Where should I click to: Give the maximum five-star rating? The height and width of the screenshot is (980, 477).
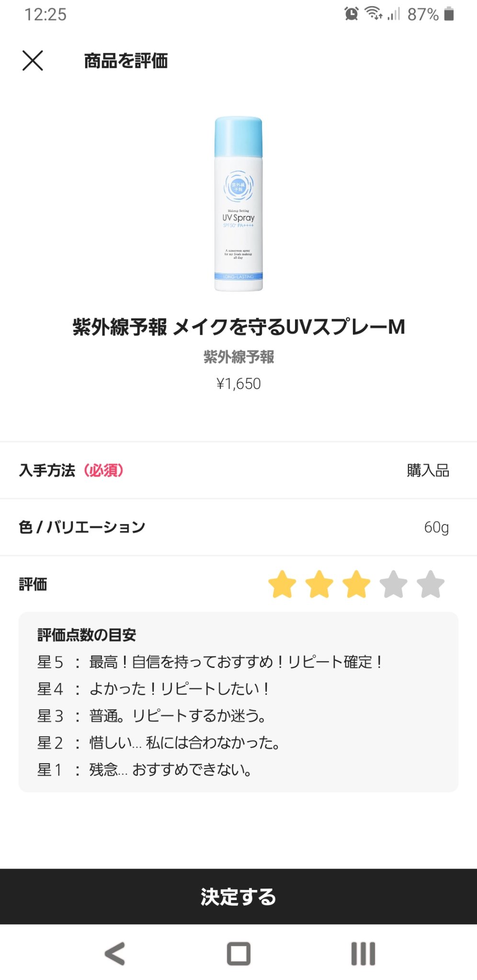click(x=431, y=584)
